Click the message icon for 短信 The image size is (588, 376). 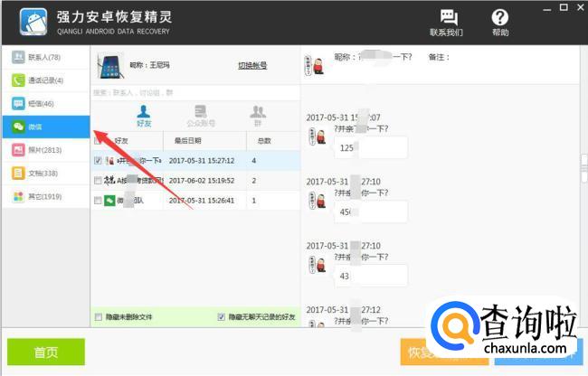(x=18, y=104)
